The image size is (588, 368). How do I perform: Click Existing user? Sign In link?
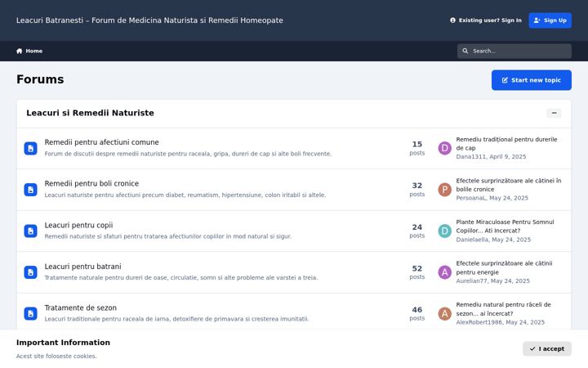coord(486,20)
